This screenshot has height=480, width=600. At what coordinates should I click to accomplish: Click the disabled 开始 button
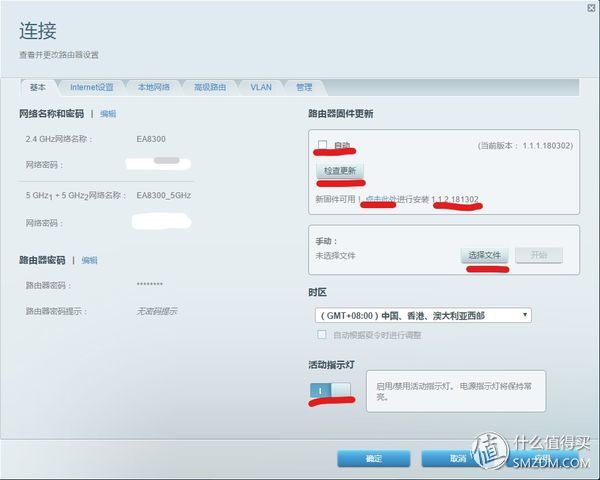[x=539, y=255]
